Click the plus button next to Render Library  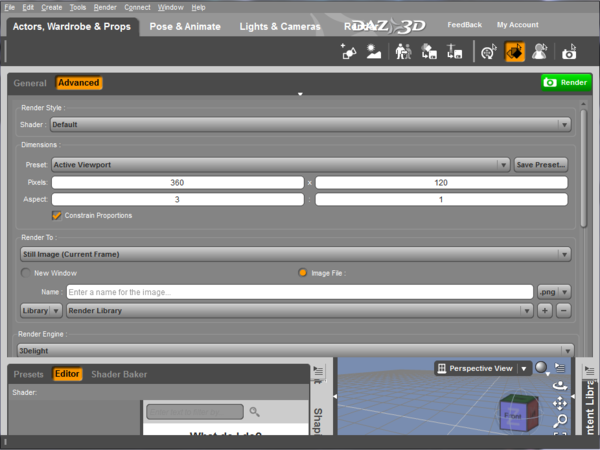pyautogui.click(x=545, y=311)
